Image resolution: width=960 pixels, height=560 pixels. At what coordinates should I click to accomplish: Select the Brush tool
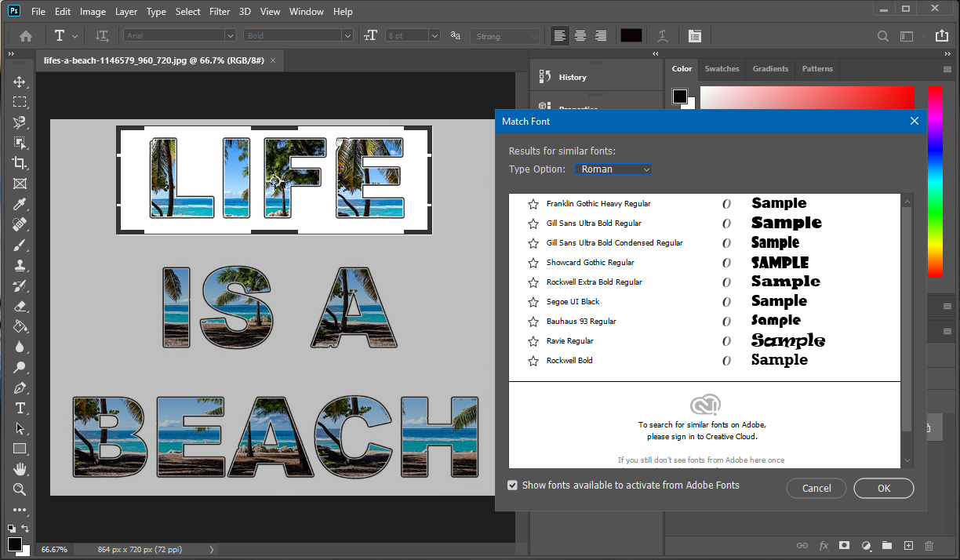[20, 245]
